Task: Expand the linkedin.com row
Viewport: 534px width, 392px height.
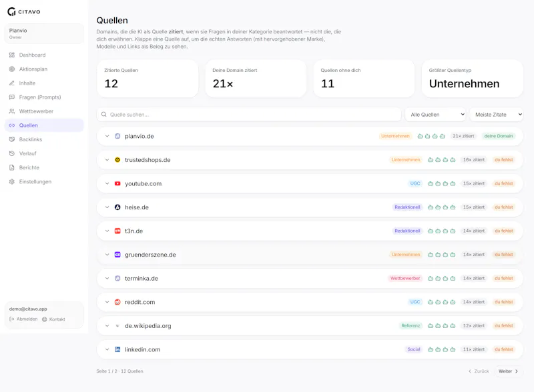Action: tap(107, 349)
